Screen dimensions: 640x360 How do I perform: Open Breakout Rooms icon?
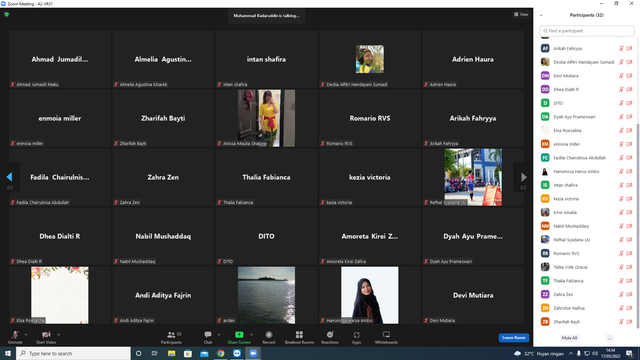click(299, 335)
